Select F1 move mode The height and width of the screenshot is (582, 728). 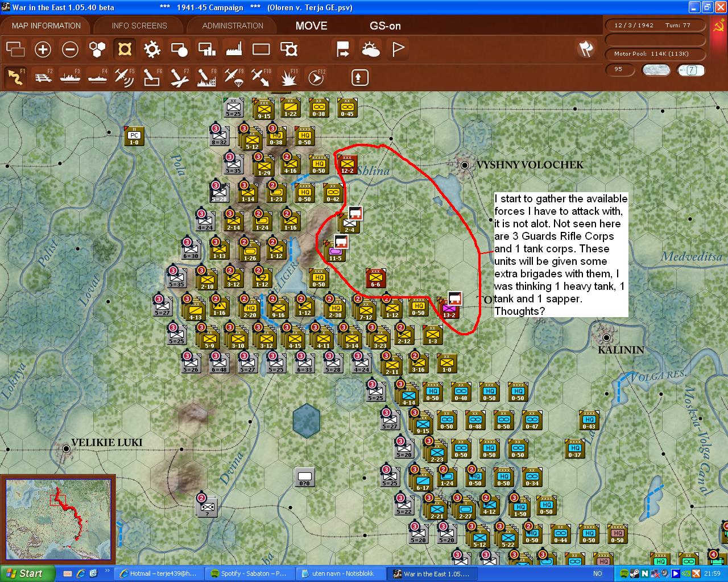coord(15,77)
